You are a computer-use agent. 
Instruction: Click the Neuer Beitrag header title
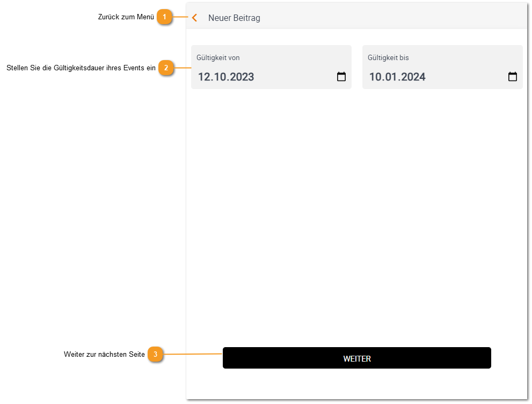point(234,18)
